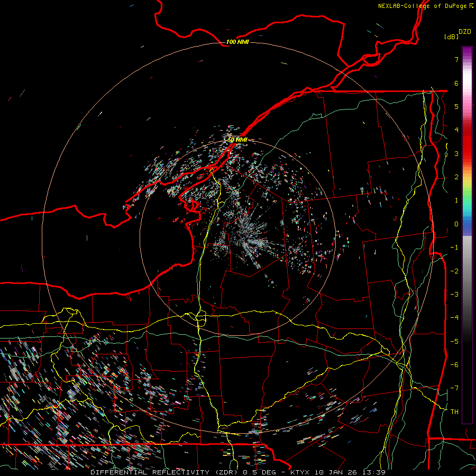The width and height of the screenshot is (476, 476).
Task: Click the 7 value on color scale
Action: coord(456,59)
